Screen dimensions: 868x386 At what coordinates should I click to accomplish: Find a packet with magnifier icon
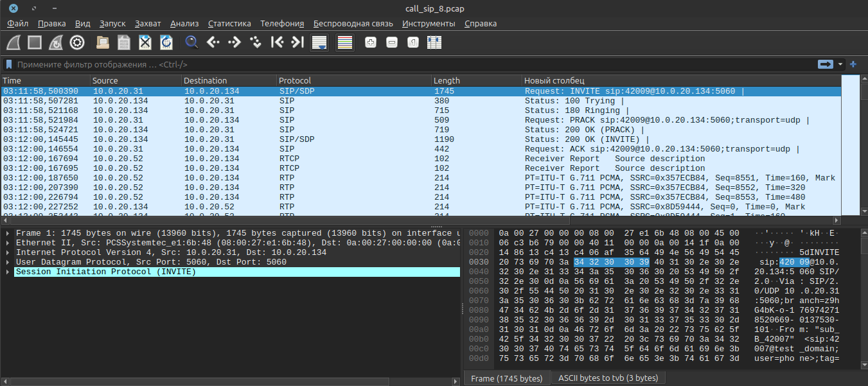[x=191, y=42]
